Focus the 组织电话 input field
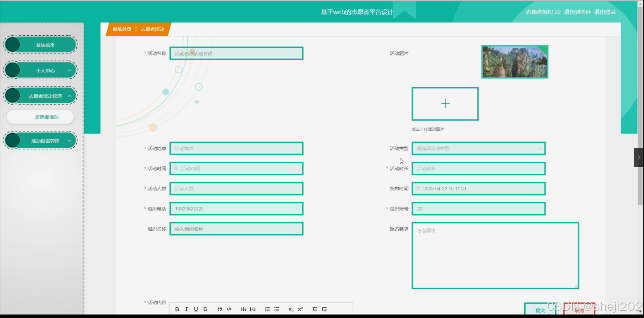The height and width of the screenshot is (318, 644). [x=236, y=209]
